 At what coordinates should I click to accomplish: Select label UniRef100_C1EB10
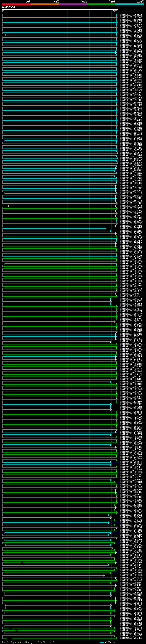[x=131, y=193]
